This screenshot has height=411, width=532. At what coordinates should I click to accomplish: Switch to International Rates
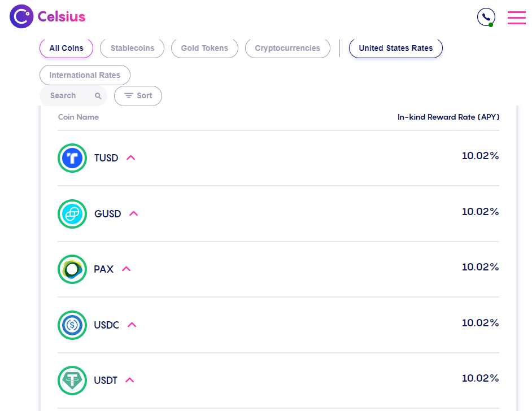click(x=85, y=75)
